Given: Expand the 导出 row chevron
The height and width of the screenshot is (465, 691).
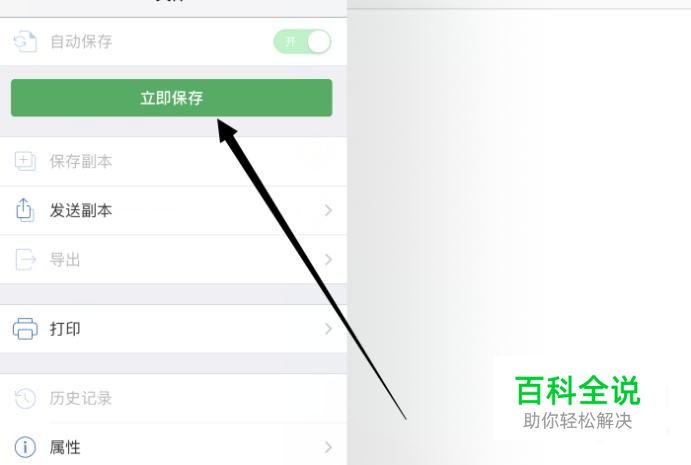Looking at the screenshot, I should click(x=328, y=259).
